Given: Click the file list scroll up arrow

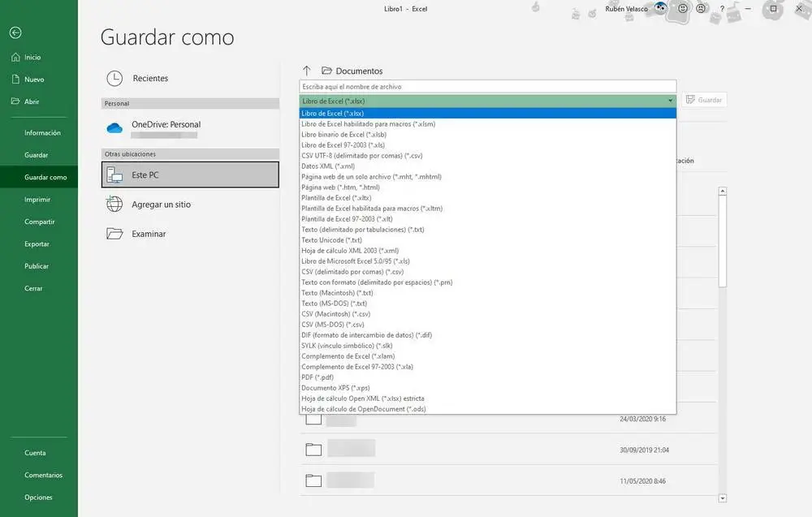Looking at the screenshot, I should pyautogui.click(x=723, y=192).
